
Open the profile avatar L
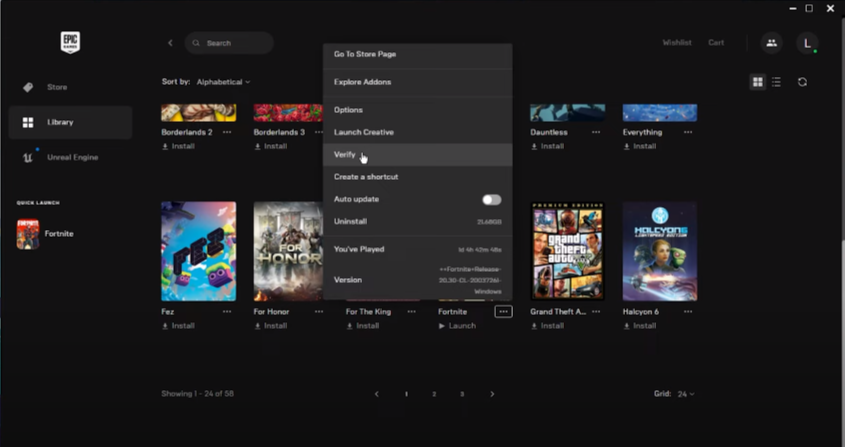point(807,43)
